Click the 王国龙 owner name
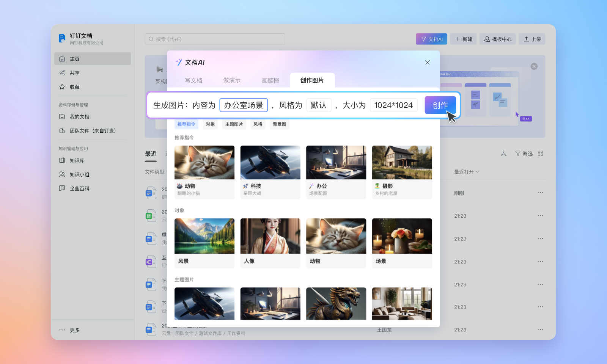This screenshot has width=607, height=364. click(x=384, y=330)
